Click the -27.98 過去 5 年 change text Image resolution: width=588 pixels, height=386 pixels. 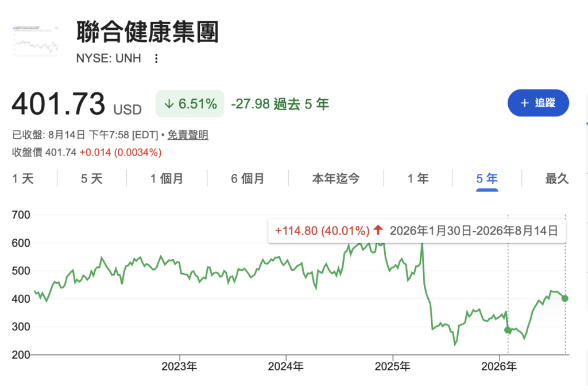point(280,104)
